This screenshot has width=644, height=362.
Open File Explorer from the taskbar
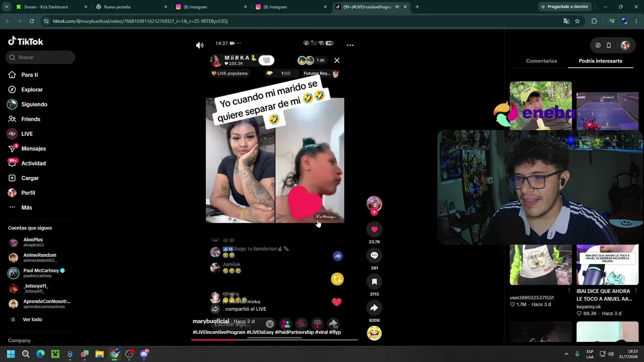point(100,354)
